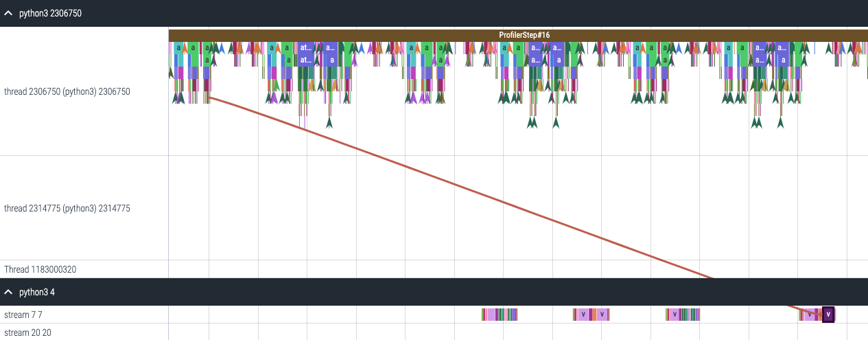Select first 'v' slice in second stream 7 cluster
This screenshot has height=340, width=868.
pos(583,315)
